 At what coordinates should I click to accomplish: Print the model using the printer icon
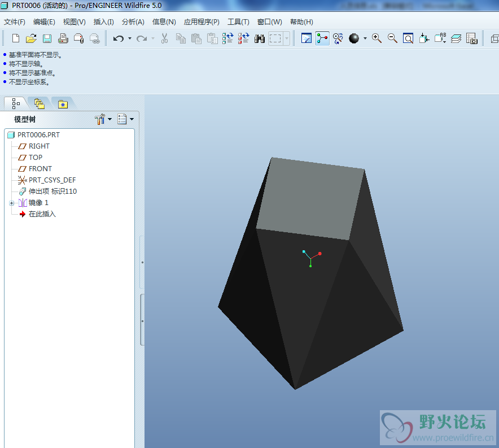(63, 38)
